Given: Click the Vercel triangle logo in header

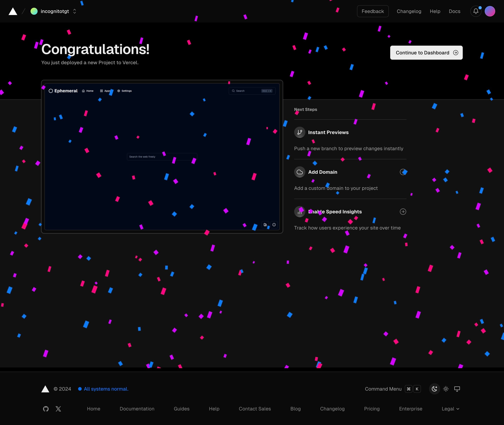Looking at the screenshot, I should [x=13, y=11].
